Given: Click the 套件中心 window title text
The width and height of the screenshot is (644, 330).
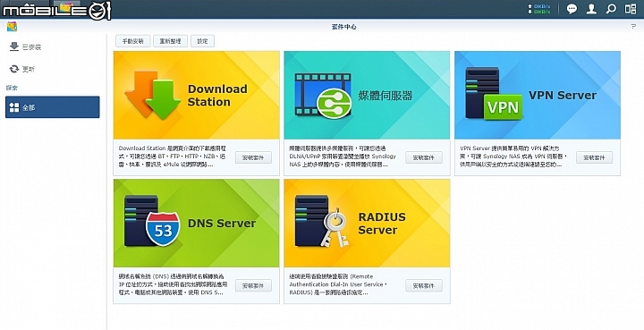Looking at the screenshot, I should click(343, 27).
